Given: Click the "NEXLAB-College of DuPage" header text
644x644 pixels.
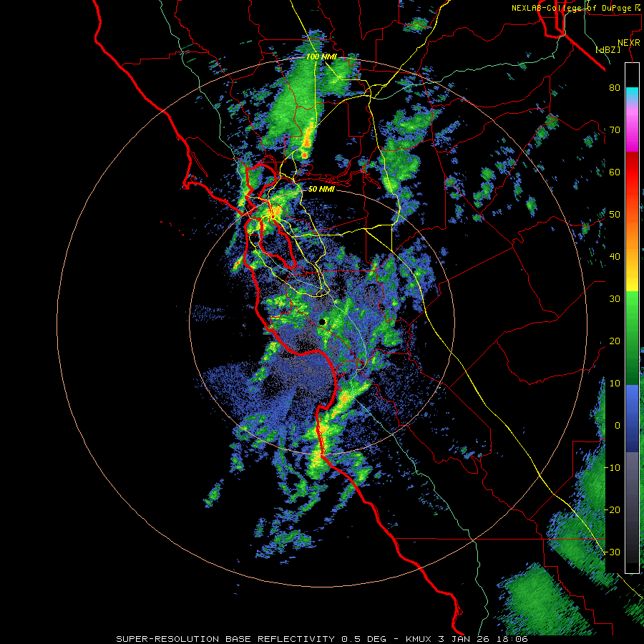Looking at the screenshot, I should pyautogui.click(x=573, y=8).
